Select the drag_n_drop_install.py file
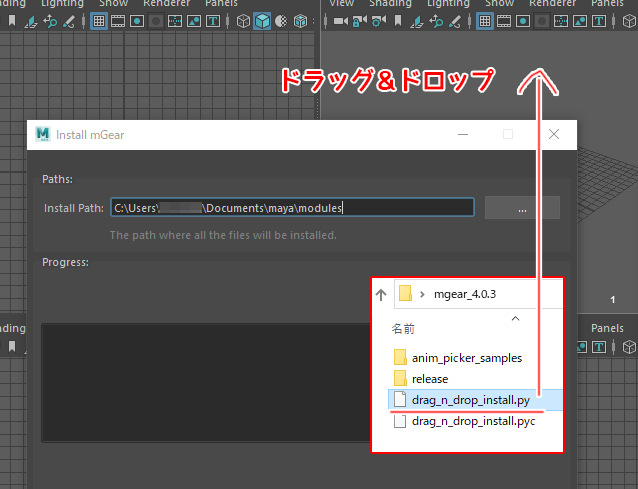 point(470,400)
